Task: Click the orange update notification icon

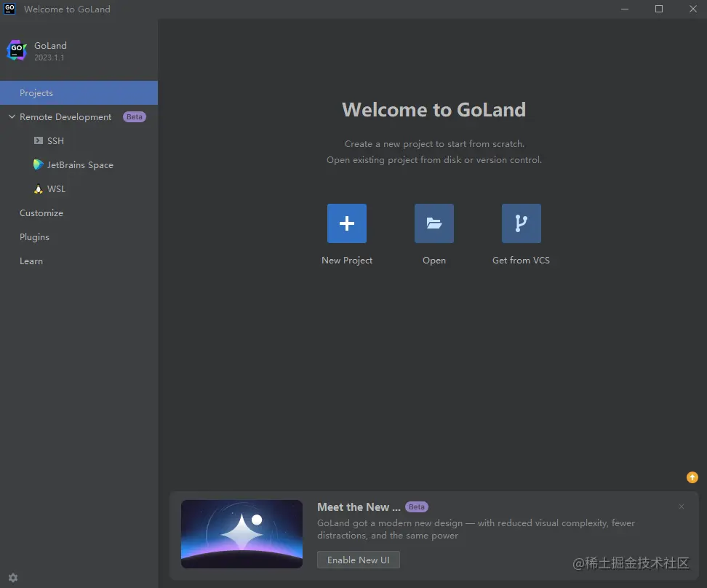Action: pos(692,477)
